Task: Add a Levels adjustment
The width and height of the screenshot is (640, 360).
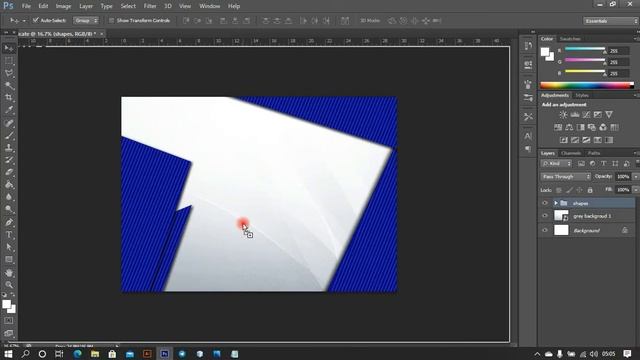Action: pos(575,115)
